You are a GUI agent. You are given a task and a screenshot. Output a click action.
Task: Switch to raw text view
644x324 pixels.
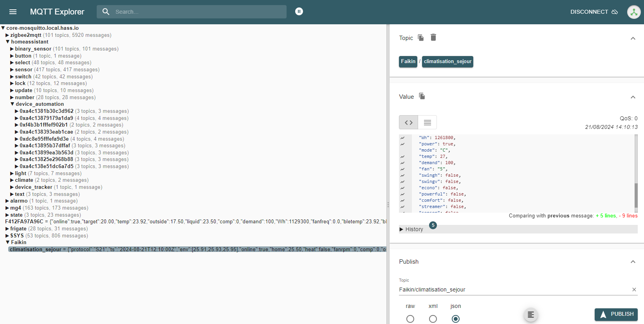click(428, 123)
